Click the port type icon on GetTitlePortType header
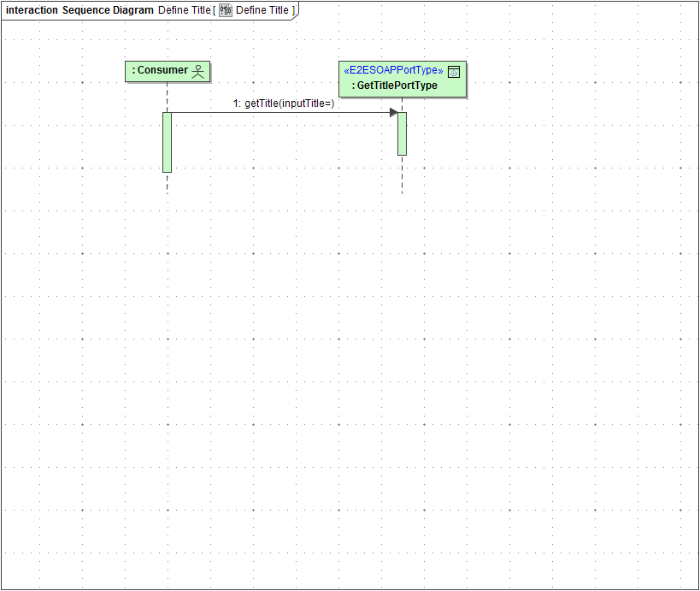 pyautogui.click(x=456, y=71)
